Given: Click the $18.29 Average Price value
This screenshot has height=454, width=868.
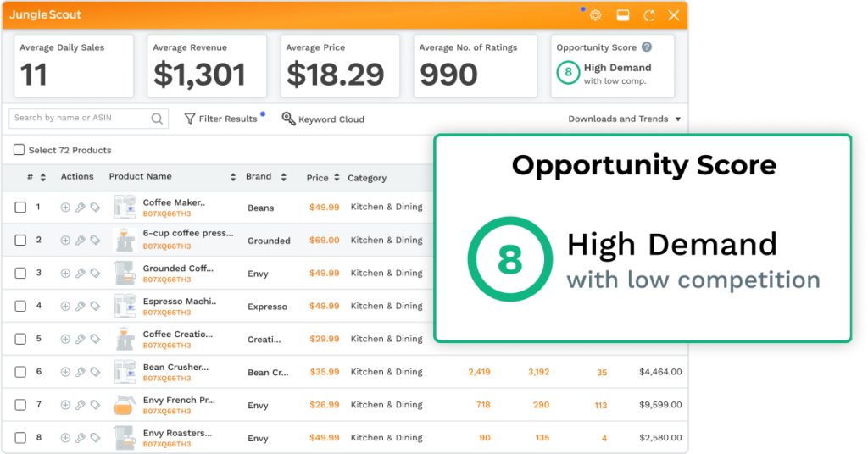Looking at the screenshot, I should [335, 75].
